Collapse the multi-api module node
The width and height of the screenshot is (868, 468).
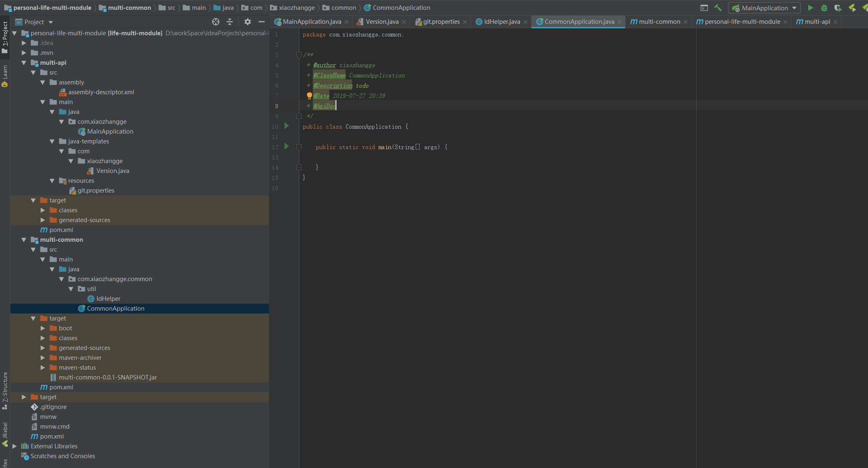24,63
